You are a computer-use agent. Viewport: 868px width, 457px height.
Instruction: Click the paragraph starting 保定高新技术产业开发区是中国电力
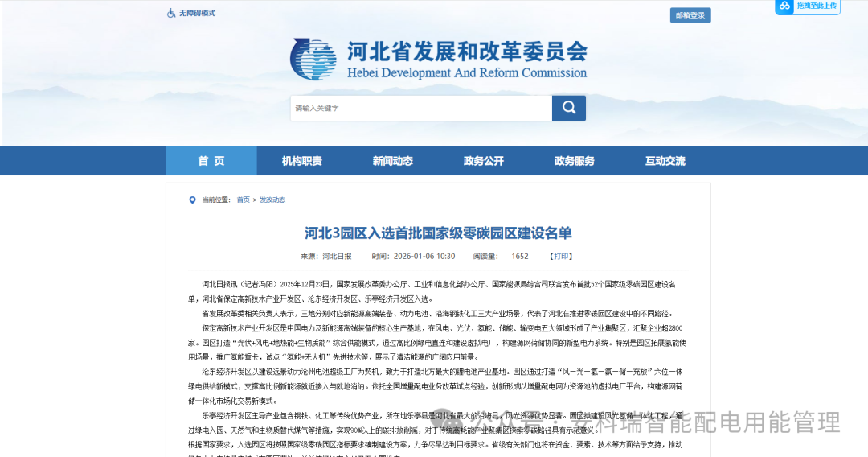point(437,342)
